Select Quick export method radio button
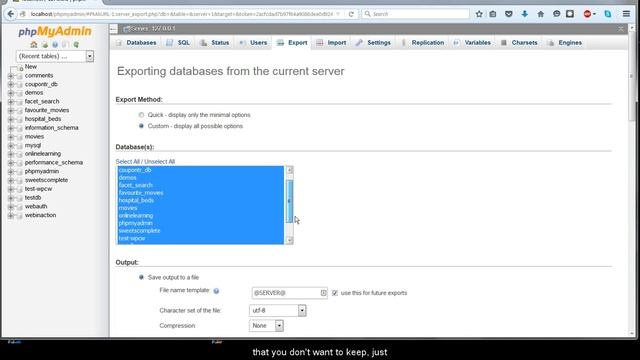640x360 pixels. [x=141, y=115]
